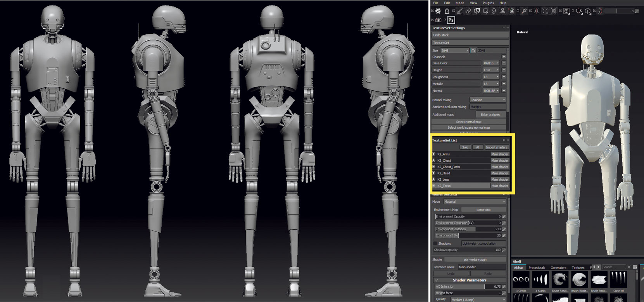
Task: Remove the Base Color channel
Action: (504, 63)
